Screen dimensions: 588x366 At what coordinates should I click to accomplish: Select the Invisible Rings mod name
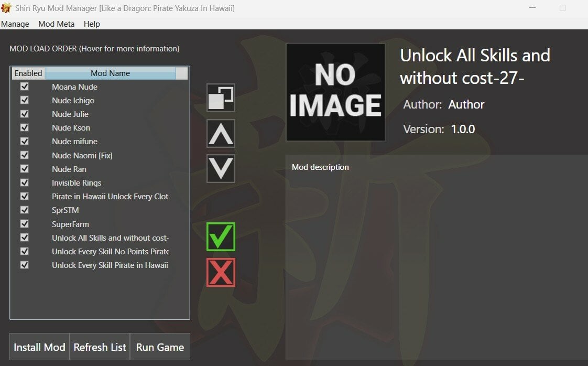[77, 183]
